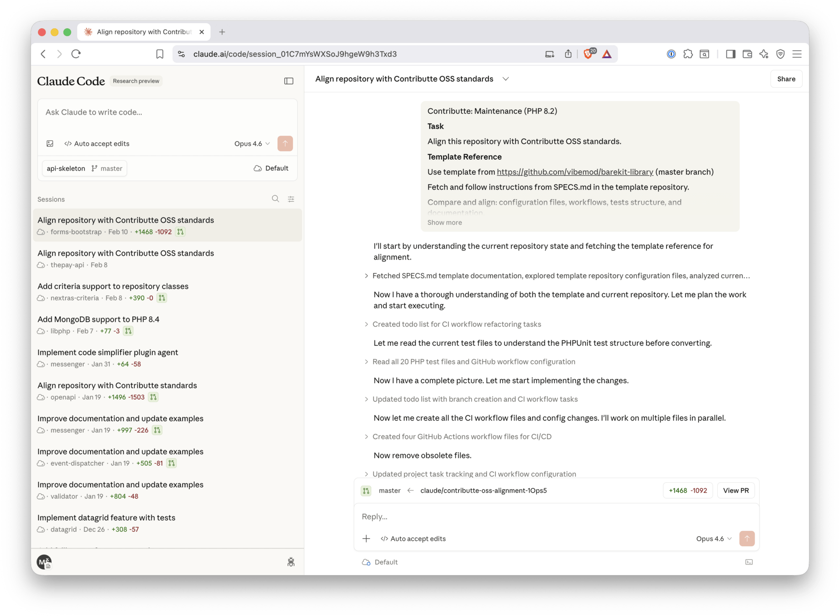This screenshot has height=616, width=840.
Task: Open the openapi Contributte standards session
Action: (x=168, y=391)
